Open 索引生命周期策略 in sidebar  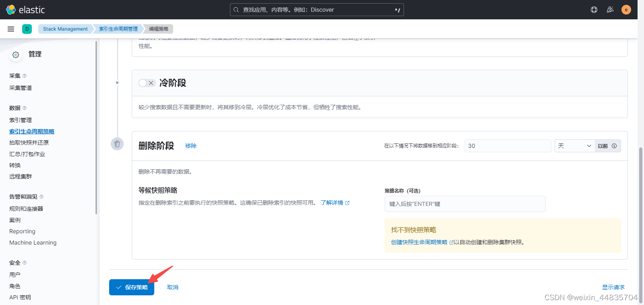coord(32,131)
